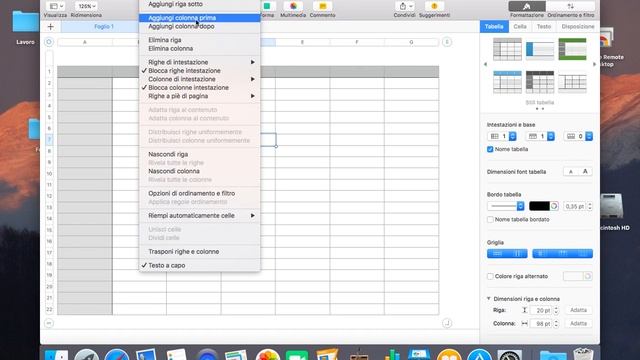Select the Foglio 1 sheet tab
Viewport: 640px width, 360px height.
pyautogui.click(x=104, y=27)
